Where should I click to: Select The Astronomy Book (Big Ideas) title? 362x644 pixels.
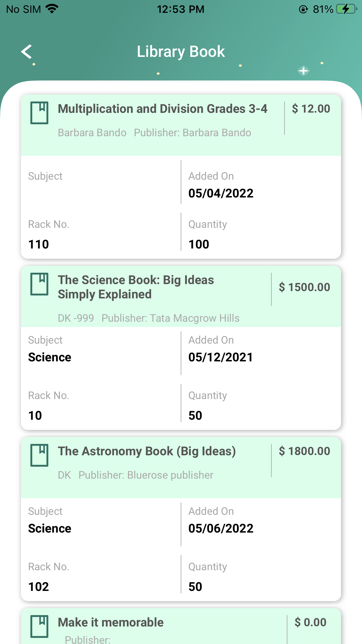pyautogui.click(x=147, y=451)
